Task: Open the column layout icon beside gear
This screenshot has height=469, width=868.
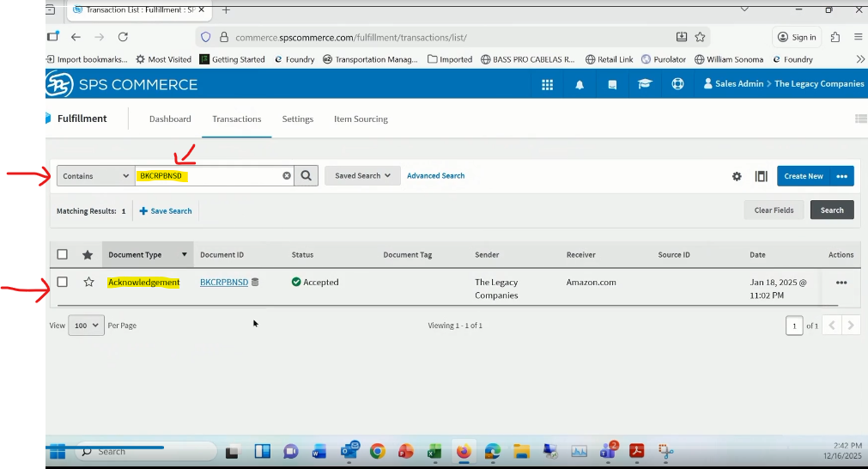Action: pos(762,176)
